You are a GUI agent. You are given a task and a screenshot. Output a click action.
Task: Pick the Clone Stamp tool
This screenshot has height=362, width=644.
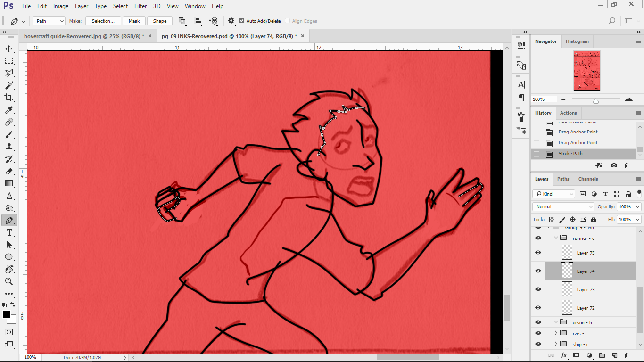click(x=9, y=147)
